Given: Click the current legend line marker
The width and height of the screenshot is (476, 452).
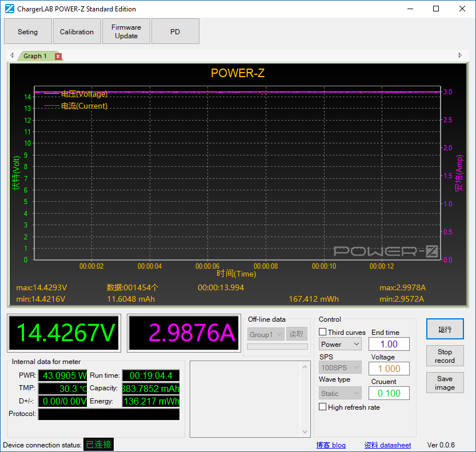Looking at the screenshot, I should pyautogui.click(x=51, y=106).
